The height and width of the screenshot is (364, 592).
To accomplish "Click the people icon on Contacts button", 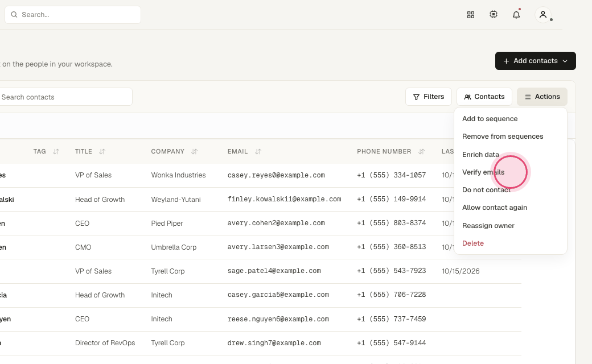I will [x=467, y=97].
